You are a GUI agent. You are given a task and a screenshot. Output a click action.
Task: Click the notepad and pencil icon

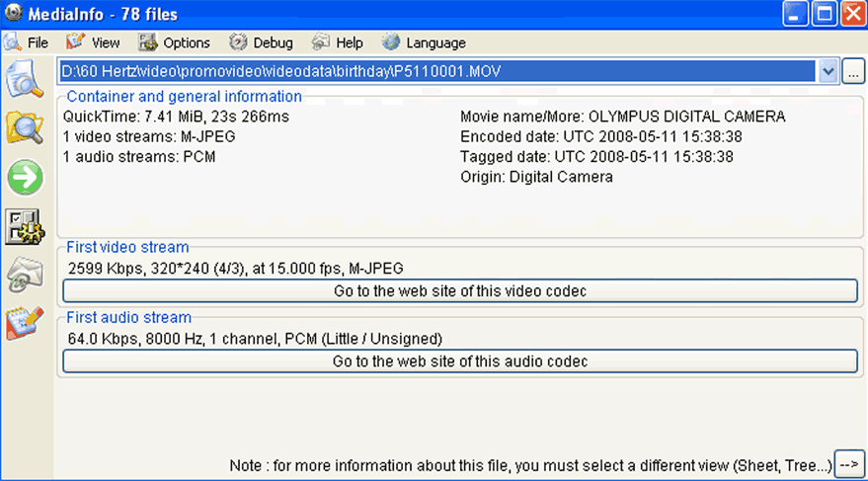tap(25, 323)
